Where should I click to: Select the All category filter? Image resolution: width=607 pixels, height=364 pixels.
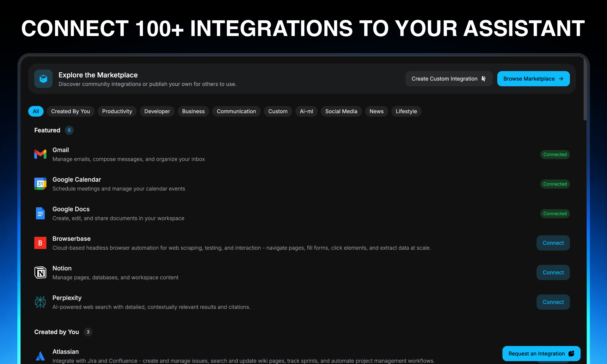pos(36,111)
